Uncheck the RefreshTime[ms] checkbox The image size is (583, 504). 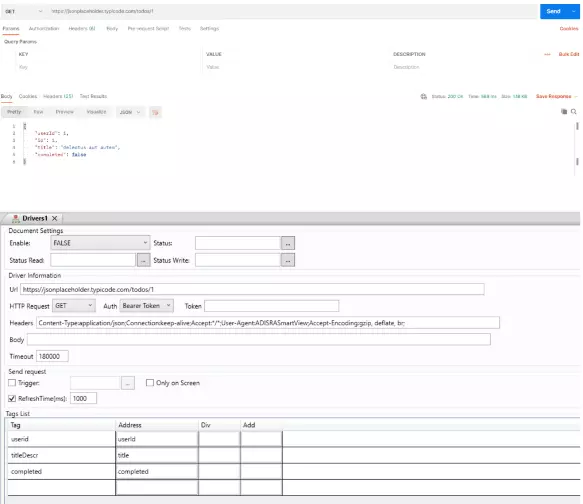(x=12, y=398)
